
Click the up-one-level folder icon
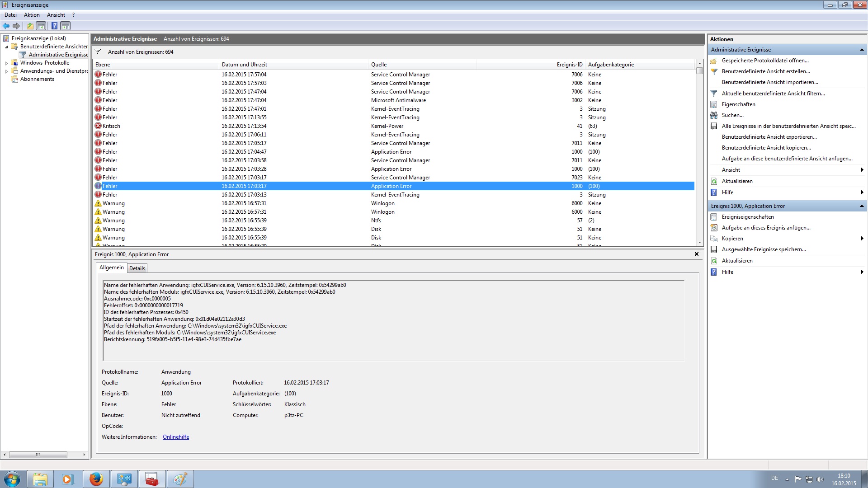[x=30, y=26]
